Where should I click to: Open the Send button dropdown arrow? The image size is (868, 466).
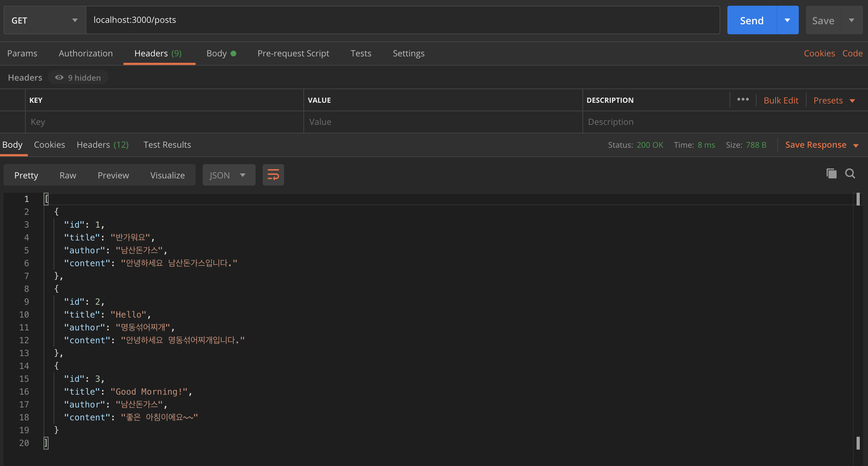787,20
